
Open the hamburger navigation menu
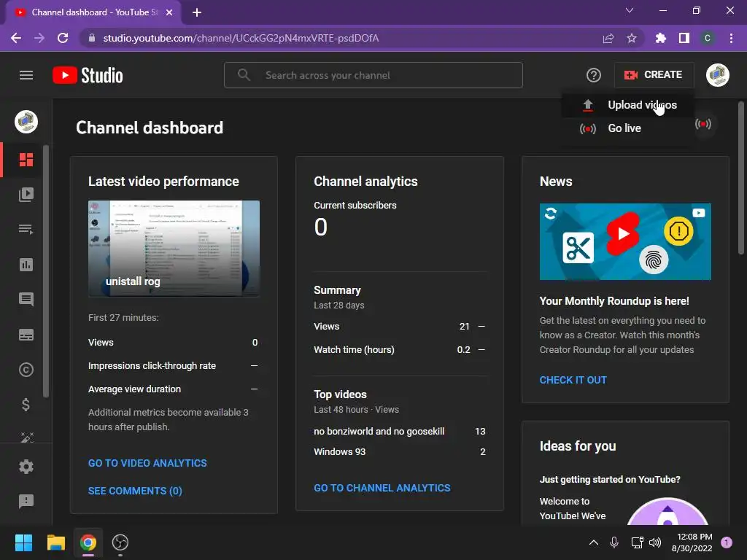pyautogui.click(x=26, y=75)
